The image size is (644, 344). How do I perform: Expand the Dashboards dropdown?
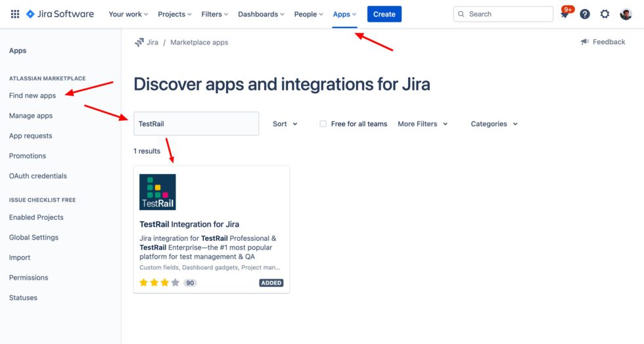tap(261, 14)
